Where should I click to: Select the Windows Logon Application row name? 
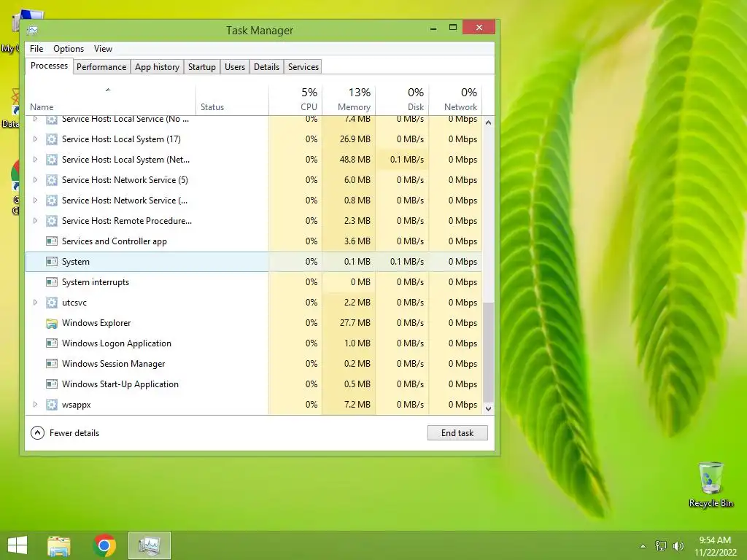tap(116, 343)
